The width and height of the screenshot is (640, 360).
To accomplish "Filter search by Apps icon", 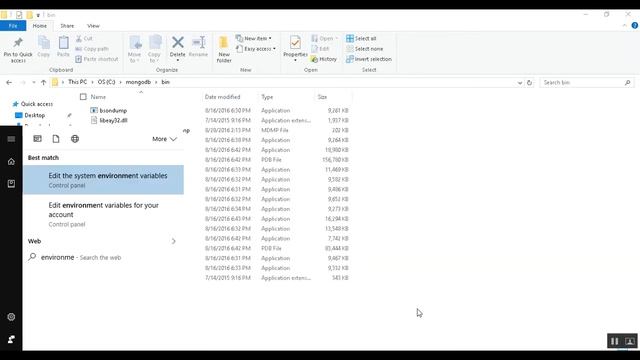I will (38, 139).
